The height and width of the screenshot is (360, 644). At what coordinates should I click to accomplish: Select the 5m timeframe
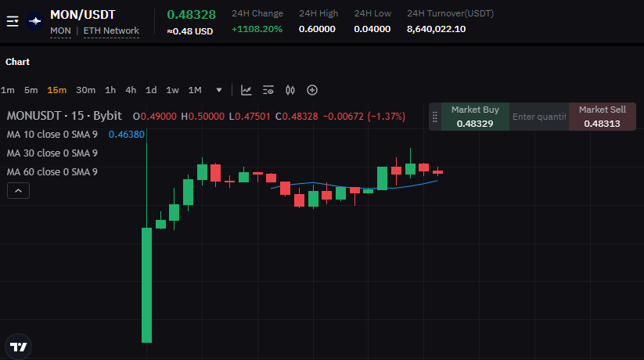point(31,90)
